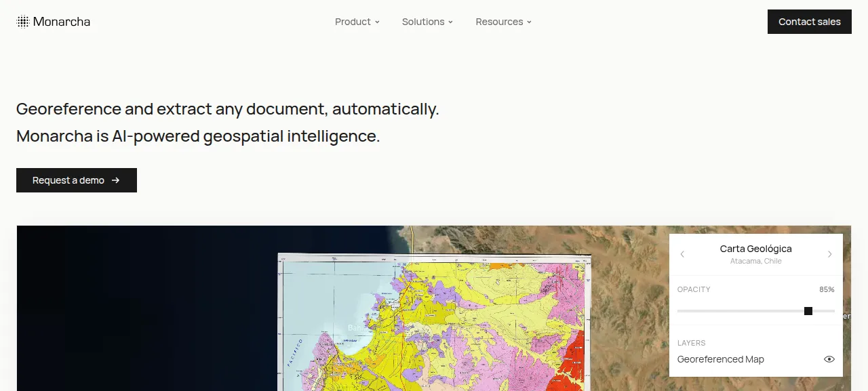Image resolution: width=868 pixels, height=391 pixels.
Task: Click the chevron next to Product
Action: (377, 22)
